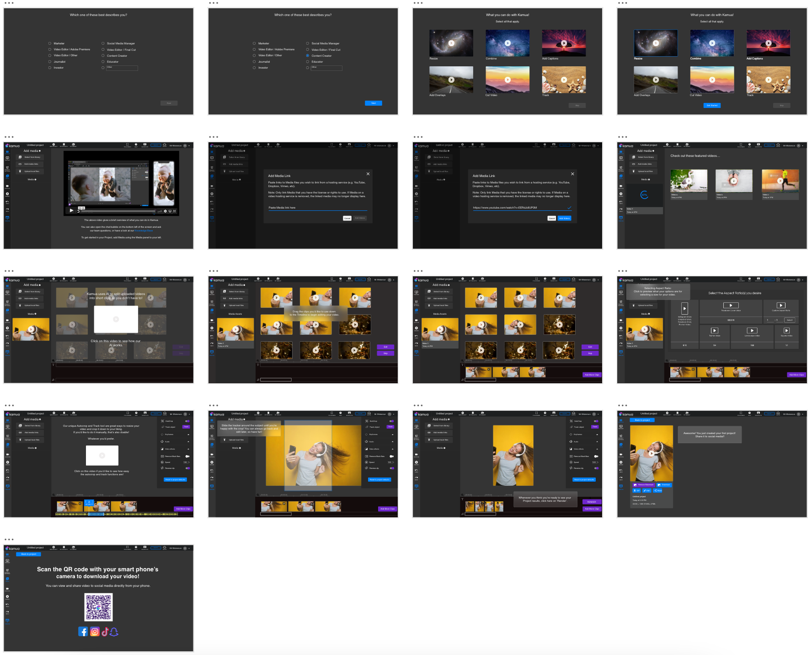Click the purple RENDER button
The width and height of the screenshot is (812, 655).
[592, 502]
